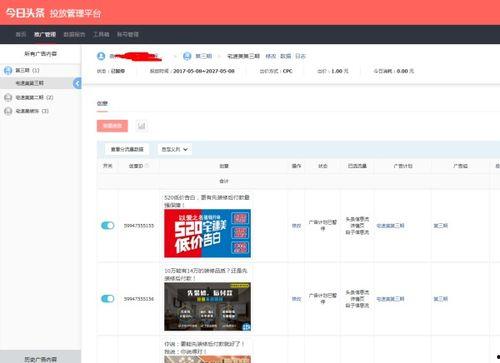Click the 所有广告内容 sidebar header
Image resolution: width=500 pixels, height=363 pixels.
click(40, 54)
